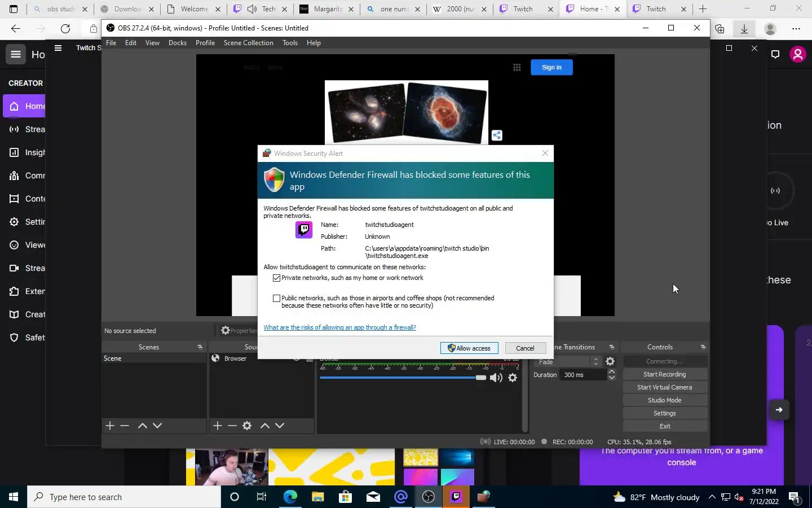Viewport: 812px width, 508px height.
Task: Mute the Browser audio speaker icon
Action: click(x=496, y=378)
